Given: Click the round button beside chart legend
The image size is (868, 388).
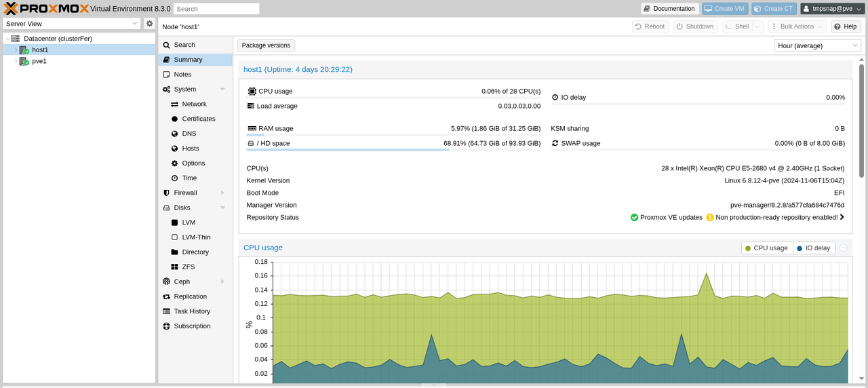Looking at the screenshot, I should 844,248.
